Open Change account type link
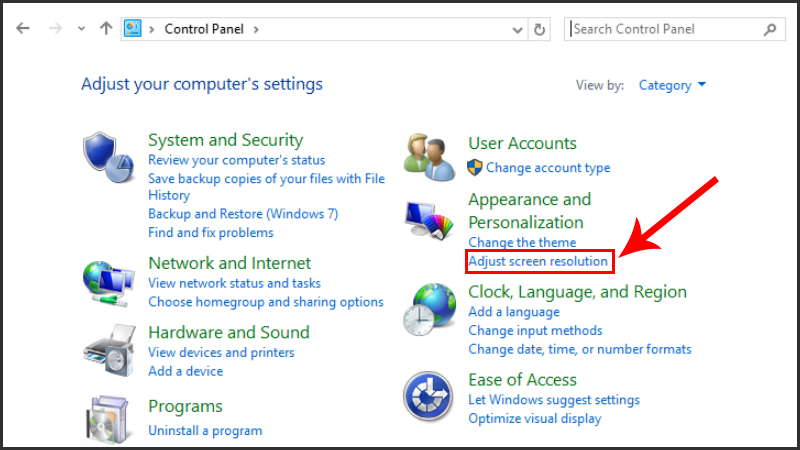 point(548,168)
